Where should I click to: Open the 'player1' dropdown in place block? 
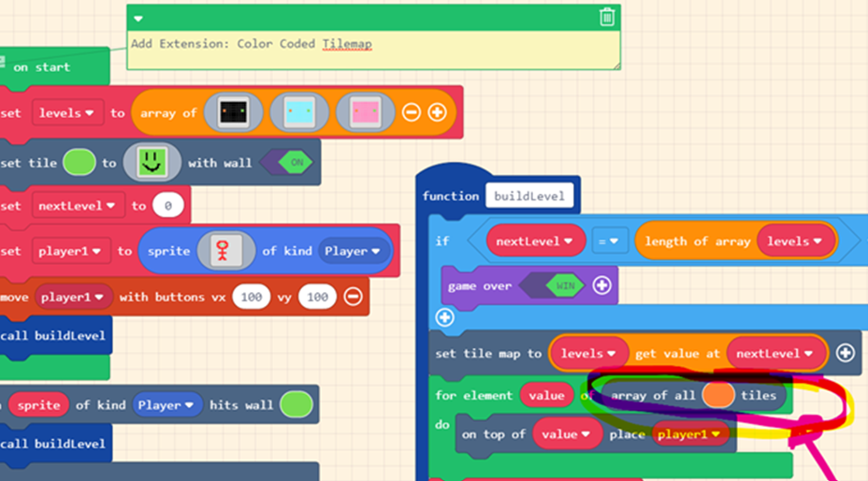[x=689, y=434]
